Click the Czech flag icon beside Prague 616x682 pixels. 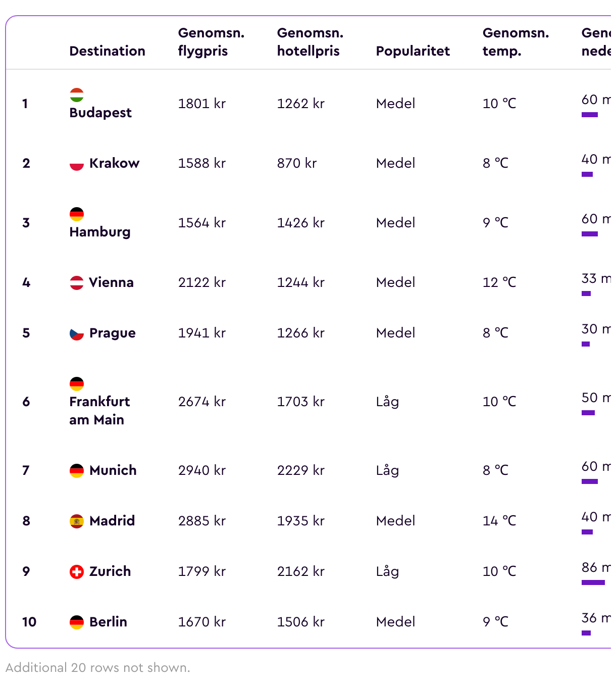(77, 333)
